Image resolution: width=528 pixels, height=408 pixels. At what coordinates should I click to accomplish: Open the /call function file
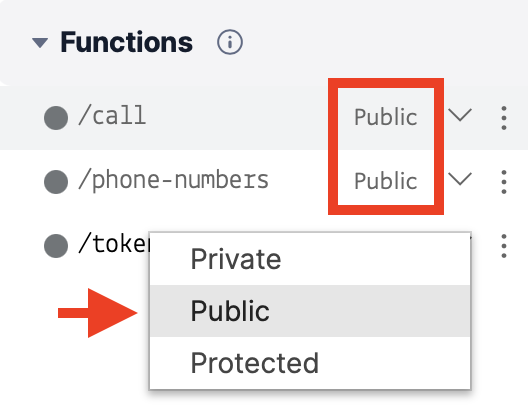click(112, 115)
